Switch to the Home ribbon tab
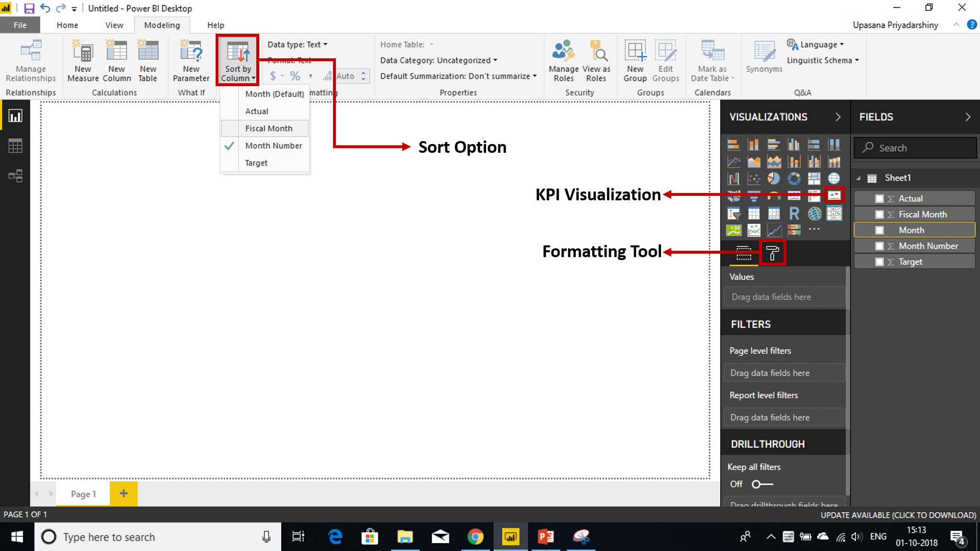This screenshot has height=551, width=980. coord(67,25)
